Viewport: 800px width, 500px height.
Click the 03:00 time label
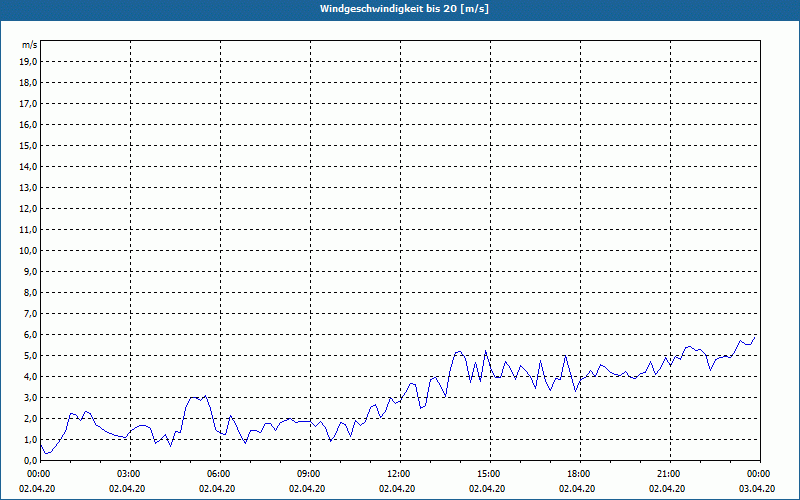click(x=131, y=474)
